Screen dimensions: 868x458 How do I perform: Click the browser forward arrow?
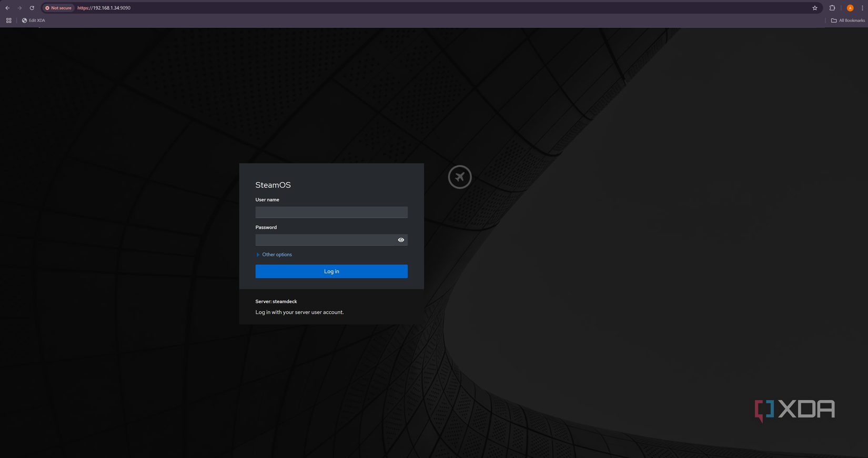point(19,8)
